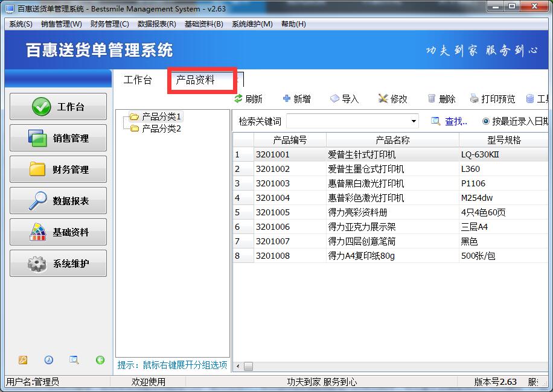
Task: Select the 按最近录入日期 radio button
Action: pos(486,121)
